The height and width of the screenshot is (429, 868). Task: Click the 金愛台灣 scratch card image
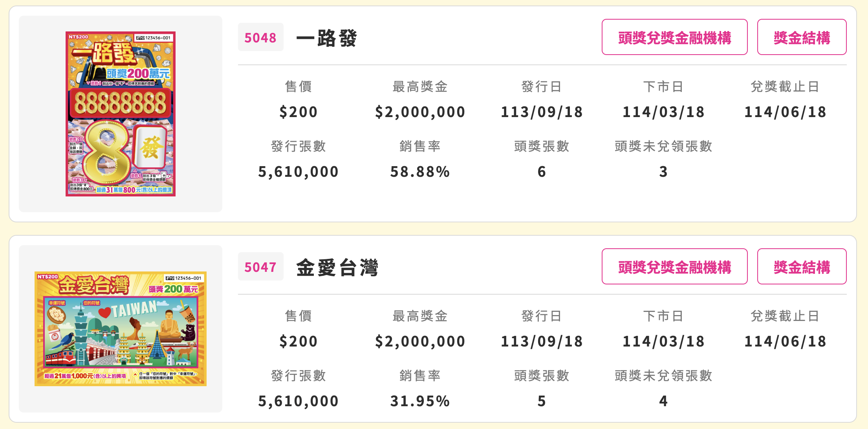(x=121, y=328)
